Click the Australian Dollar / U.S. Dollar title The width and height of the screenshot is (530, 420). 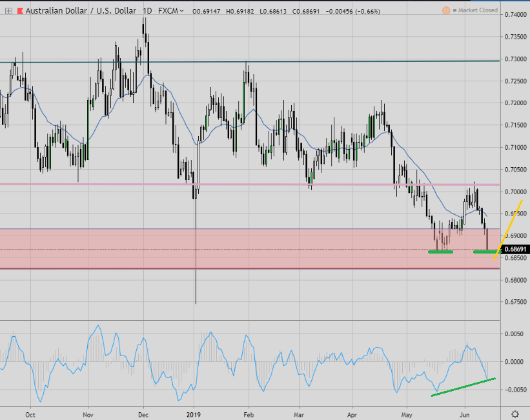coord(81,11)
